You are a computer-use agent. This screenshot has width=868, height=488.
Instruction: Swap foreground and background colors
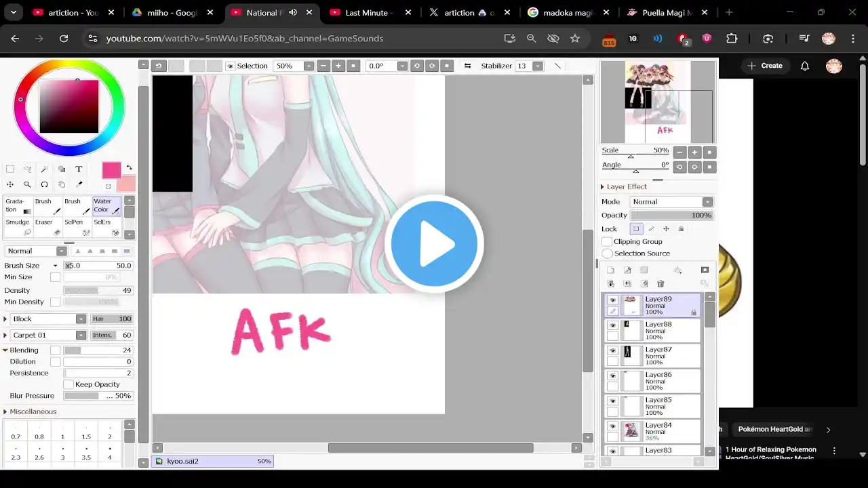tap(129, 168)
